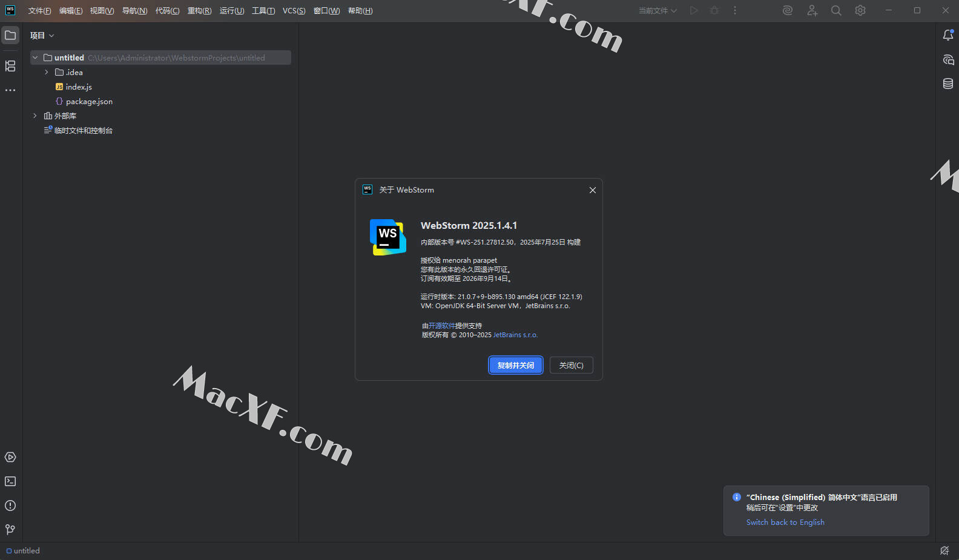Click the 授权给 menorah parapet text

point(459,260)
